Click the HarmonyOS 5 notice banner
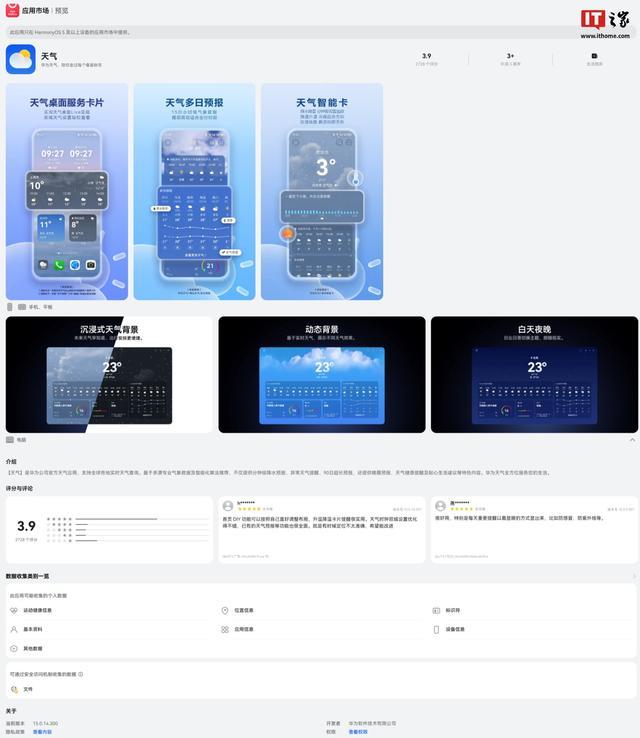Screen dimensions: 640x738 point(320,32)
